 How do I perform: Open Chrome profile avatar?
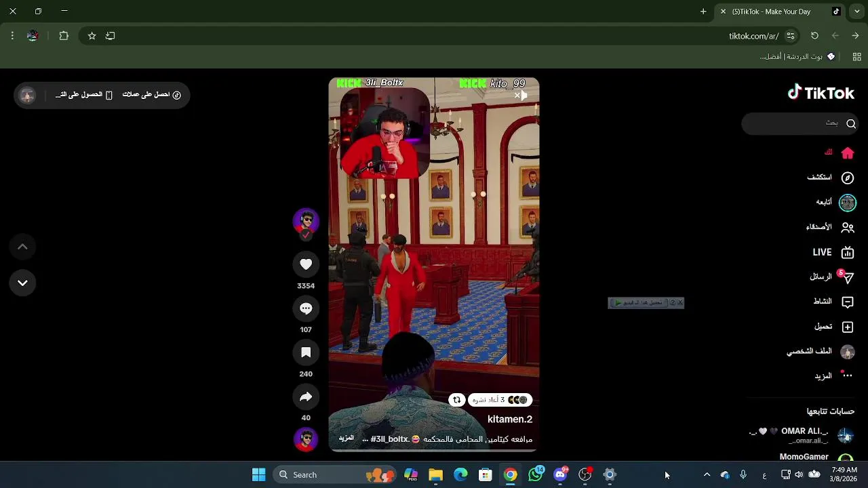(x=33, y=36)
